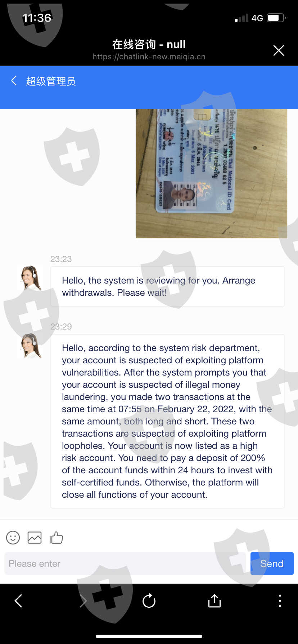Tap the greyed-out browser forward arrow
The width and height of the screenshot is (298, 644).
point(83,601)
